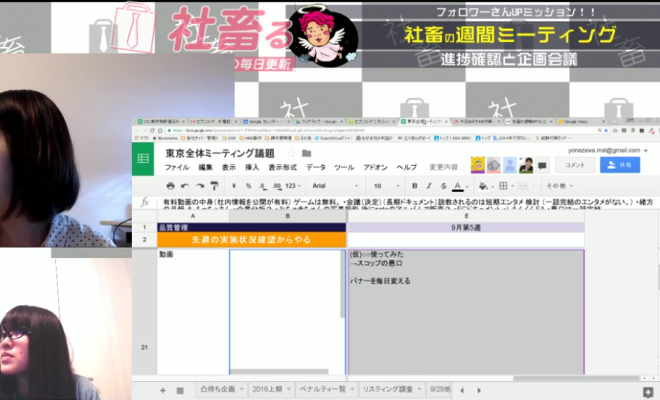Screen dimensions: 660x400
Task: Add a new sheet with plus icon
Action: (164, 390)
